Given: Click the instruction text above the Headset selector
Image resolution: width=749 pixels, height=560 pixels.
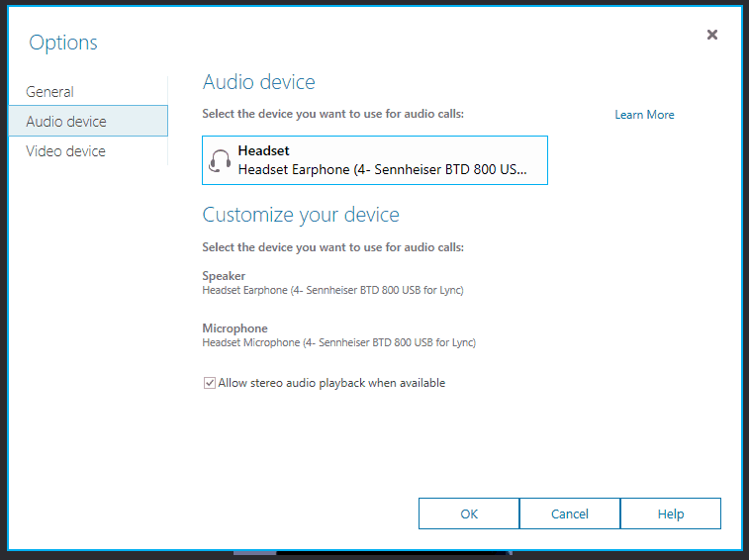Looking at the screenshot, I should (x=332, y=114).
